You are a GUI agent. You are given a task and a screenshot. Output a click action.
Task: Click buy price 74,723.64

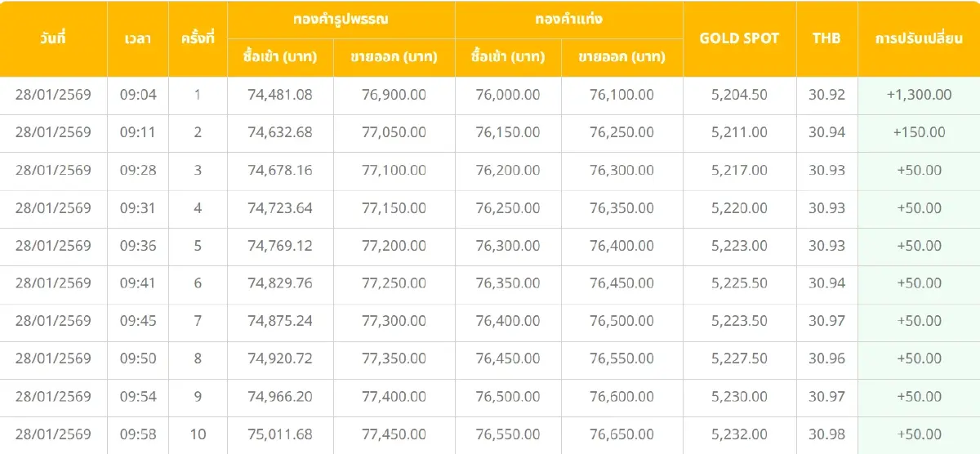click(x=280, y=208)
